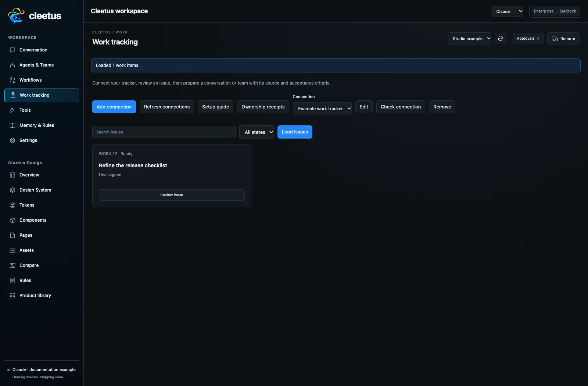Click the Compare split-view icon
Screen dimensions: 588x386
coord(12,265)
